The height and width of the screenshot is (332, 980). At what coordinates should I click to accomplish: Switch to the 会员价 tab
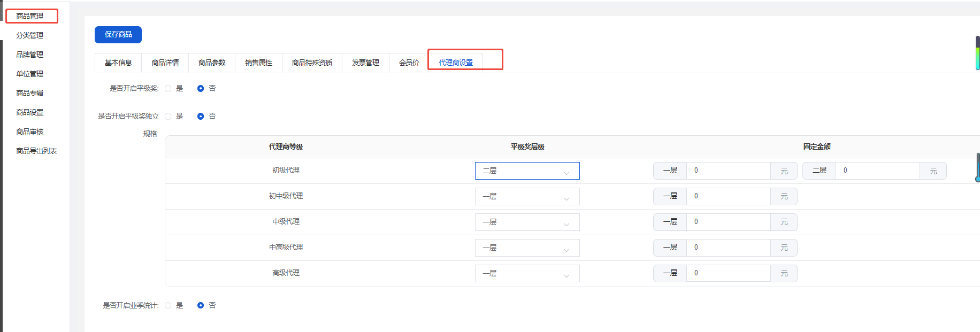click(x=409, y=63)
